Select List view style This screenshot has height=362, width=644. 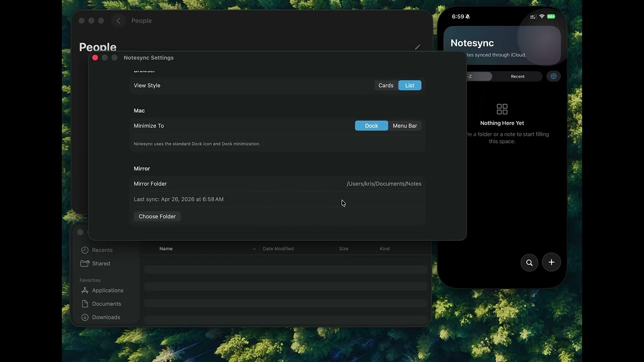pyautogui.click(x=410, y=85)
